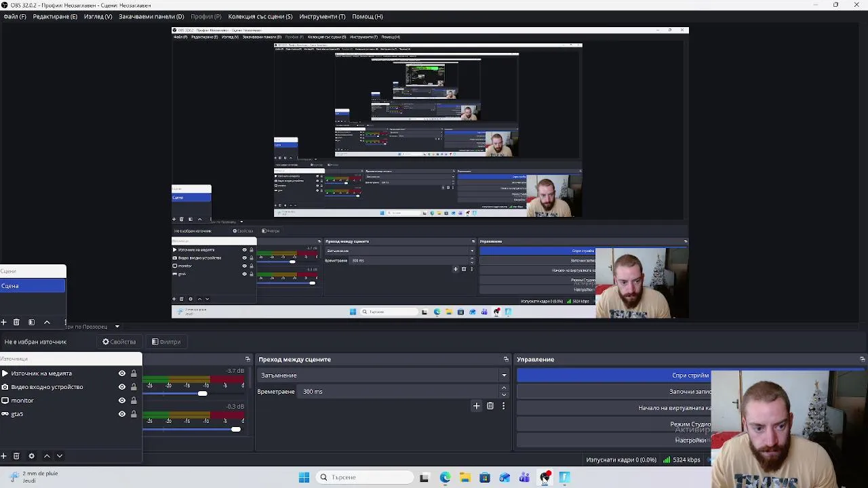Adjust the -3.7 dB volume slider
The width and height of the screenshot is (868, 488).
pyautogui.click(x=202, y=394)
